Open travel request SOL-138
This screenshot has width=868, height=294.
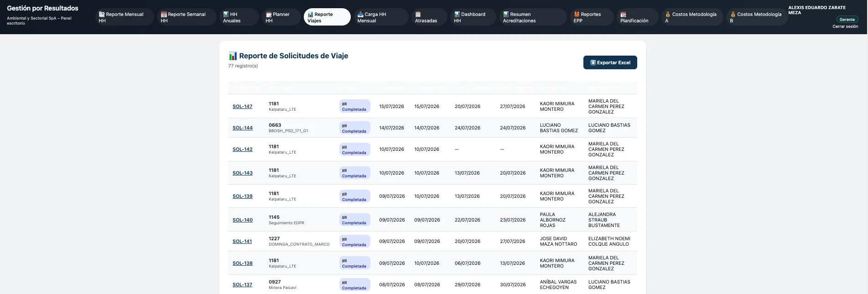(x=242, y=263)
